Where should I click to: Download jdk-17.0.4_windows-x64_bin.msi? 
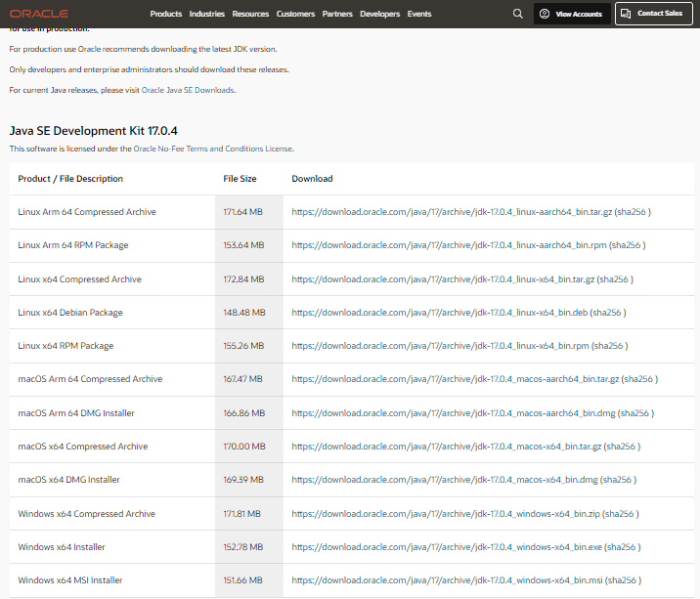point(448,580)
